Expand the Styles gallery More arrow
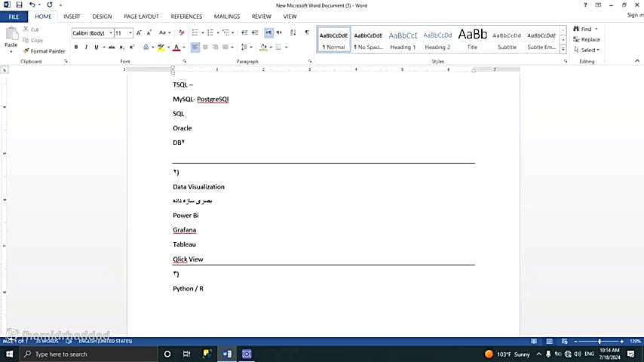 click(x=563, y=49)
